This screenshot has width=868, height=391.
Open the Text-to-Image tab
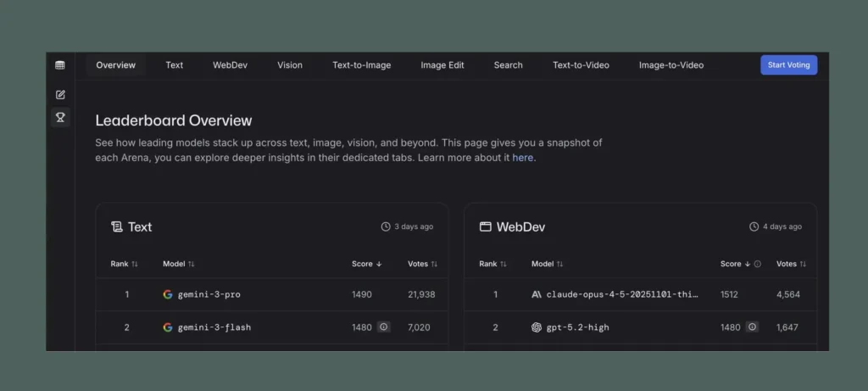(x=361, y=65)
